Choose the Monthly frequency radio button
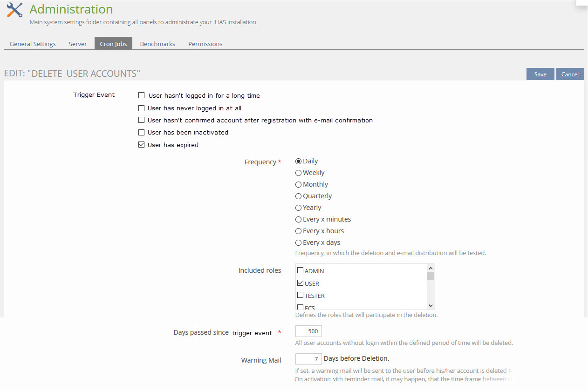Viewport: 588px width, 391px height. click(x=298, y=184)
